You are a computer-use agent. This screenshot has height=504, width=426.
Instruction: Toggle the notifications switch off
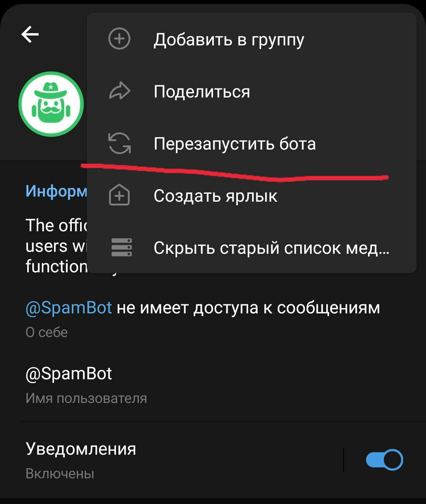click(384, 460)
